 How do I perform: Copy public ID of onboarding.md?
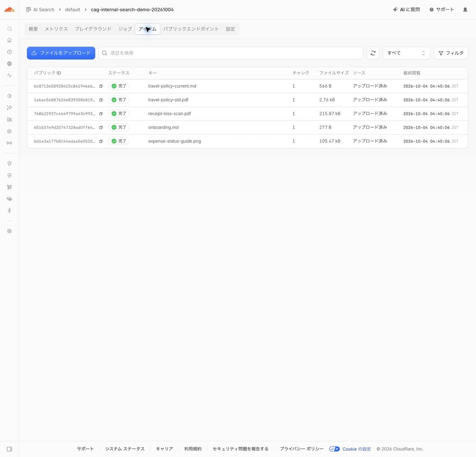pos(101,127)
